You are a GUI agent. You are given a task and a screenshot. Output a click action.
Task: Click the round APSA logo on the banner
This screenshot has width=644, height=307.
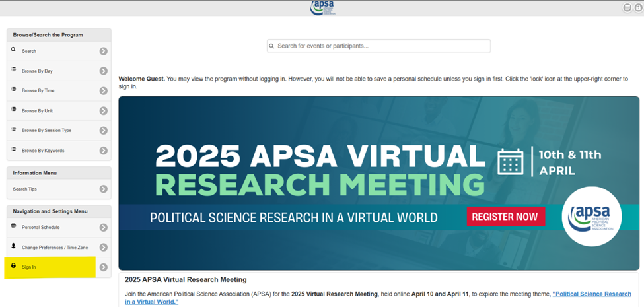pyautogui.click(x=591, y=217)
